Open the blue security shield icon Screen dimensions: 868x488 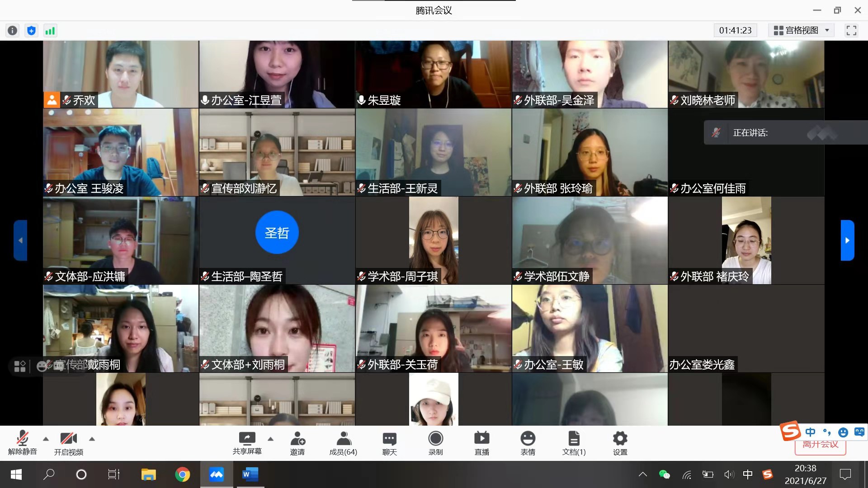tap(31, 30)
